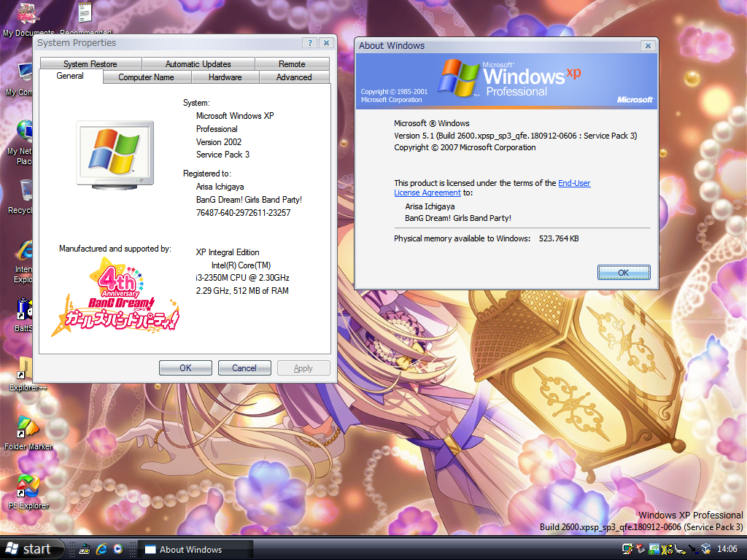Click "Copyright © 2007 Microsoft Corporation" text
This screenshot has height=560, width=747.
[x=465, y=147]
